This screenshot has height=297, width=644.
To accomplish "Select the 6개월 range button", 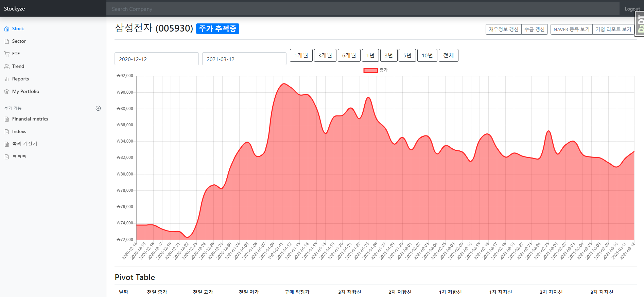I will pyautogui.click(x=349, y=55).
